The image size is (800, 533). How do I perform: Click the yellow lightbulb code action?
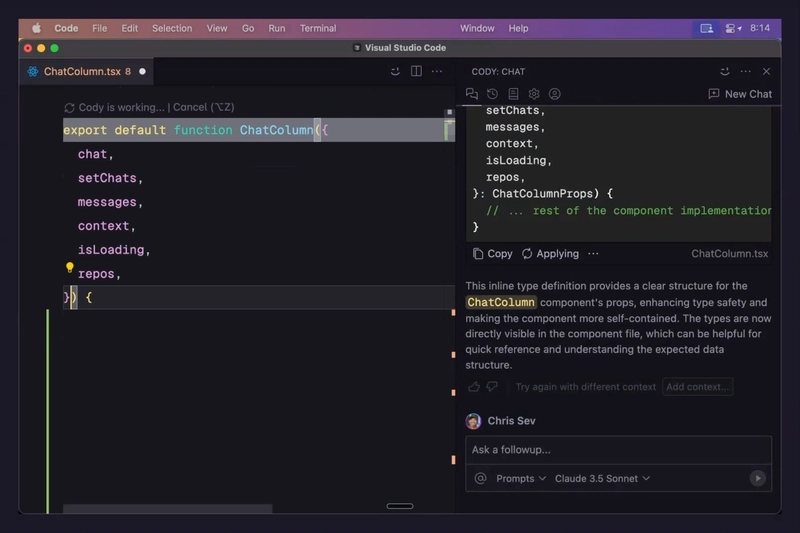[x=70, y=268]
